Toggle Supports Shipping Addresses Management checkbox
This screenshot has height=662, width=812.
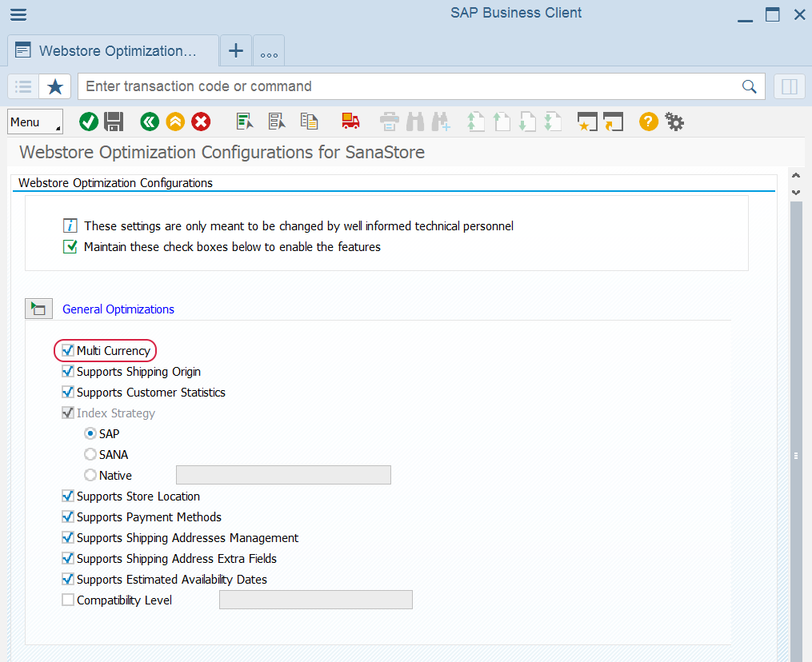point(67,537)
